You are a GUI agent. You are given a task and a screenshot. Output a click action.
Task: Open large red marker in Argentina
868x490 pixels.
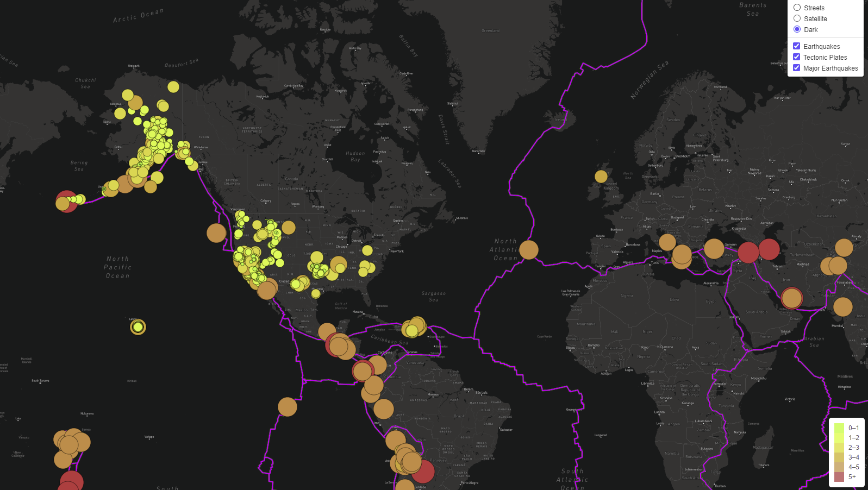coord(423,472)
